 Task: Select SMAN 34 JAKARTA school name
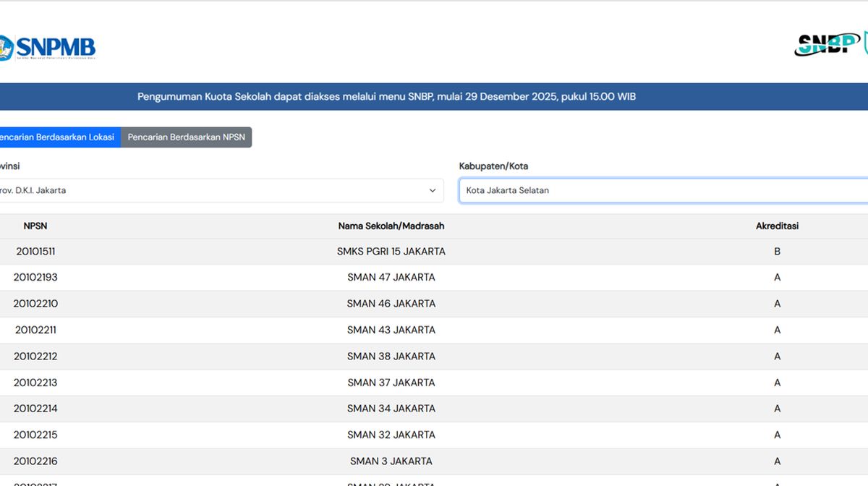click(391, 409)
